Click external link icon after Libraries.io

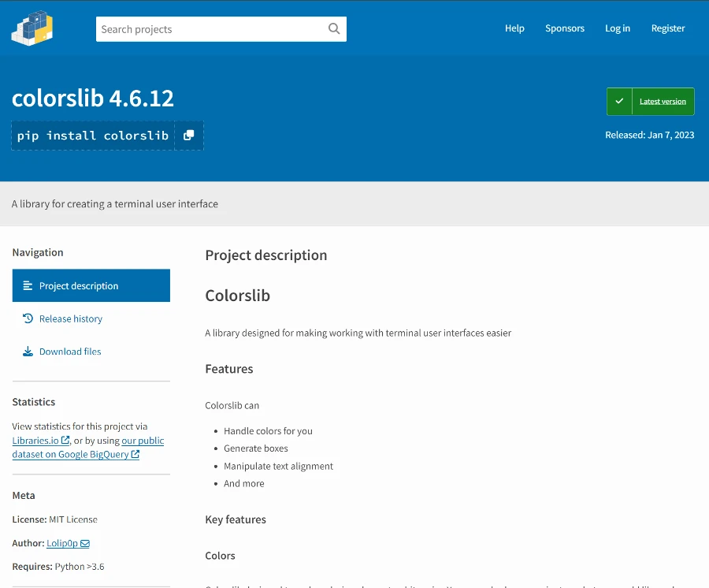pyautogui.click(x=65, y=441)
